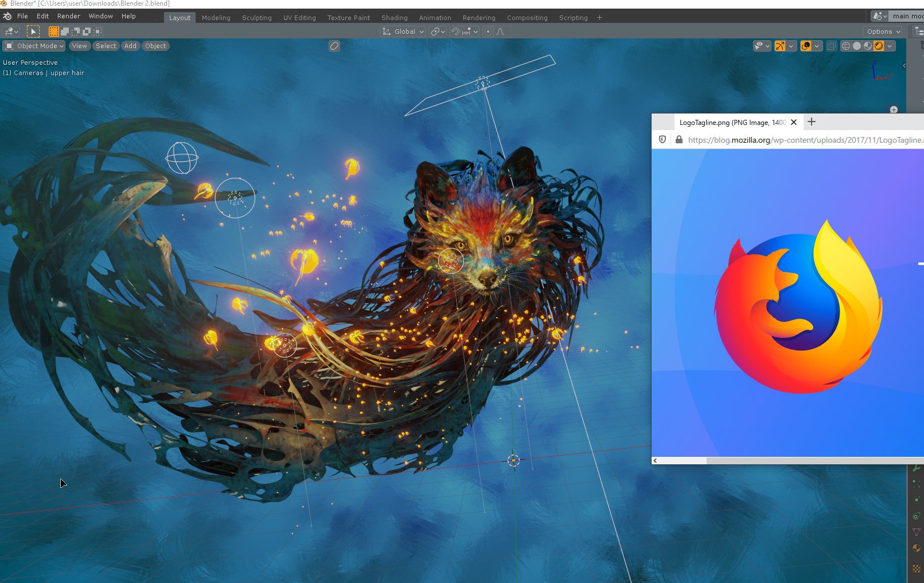The image size is (924, 583).
Task: Toggle Show Overlays button
Action: tap(806, 46)
